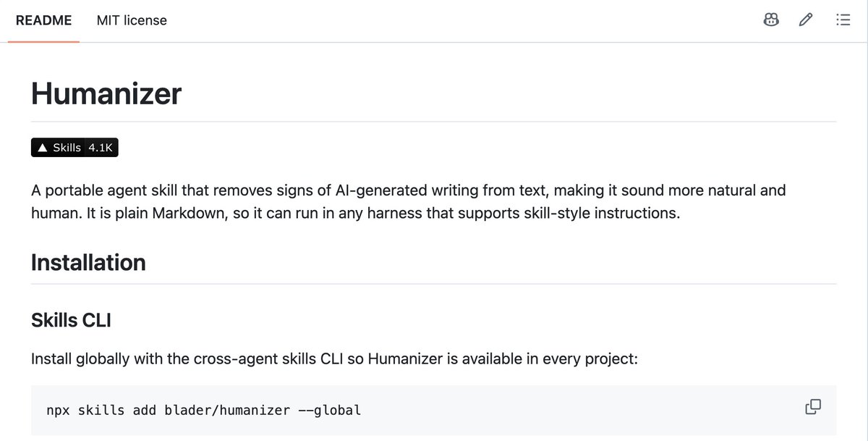Viewport: 868px width, 441px height.
Task: Copy the npx command with clipboard icon
Action: [813, 407]
